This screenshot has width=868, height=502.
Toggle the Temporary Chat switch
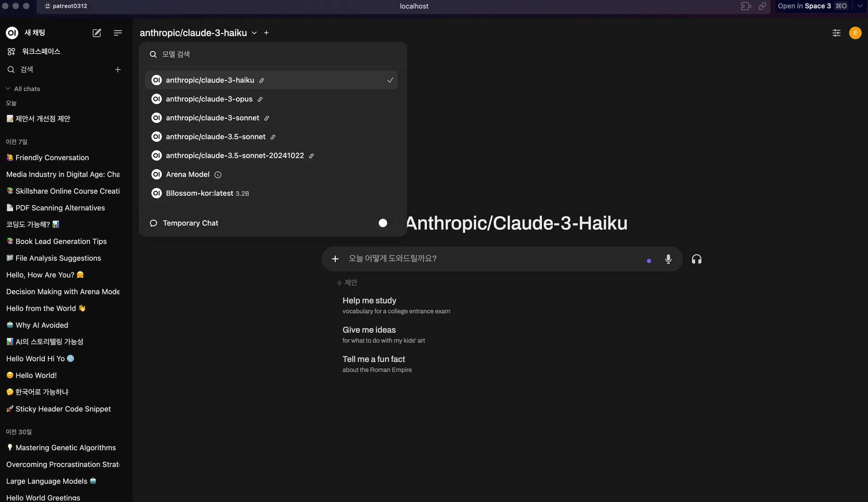(386, 223)
